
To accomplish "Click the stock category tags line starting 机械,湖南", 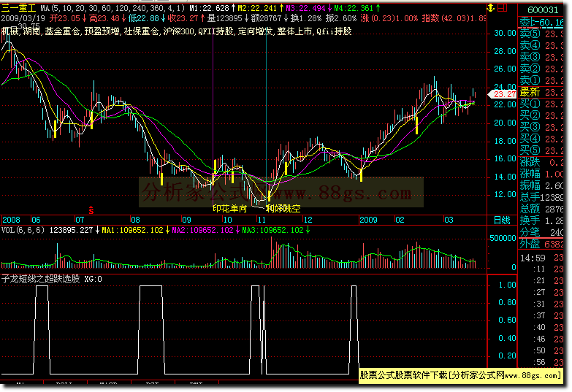I will pos(177,31).
